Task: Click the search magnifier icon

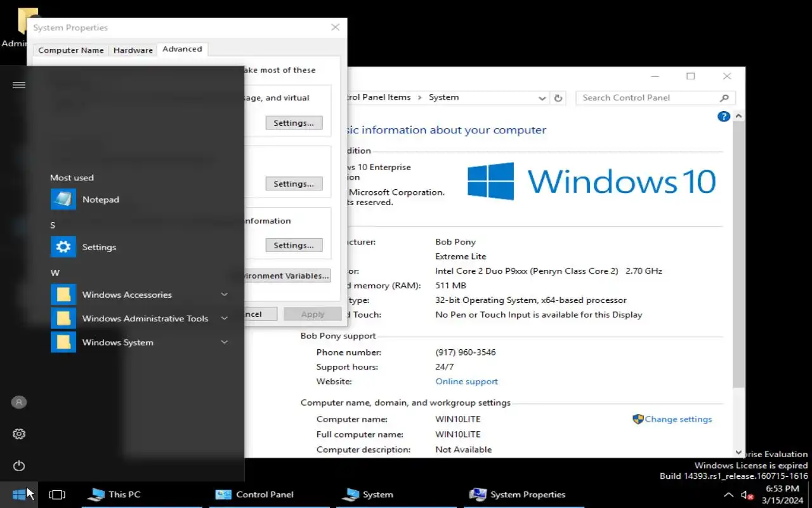Action: pyautogui.click(x=724, y=98)
